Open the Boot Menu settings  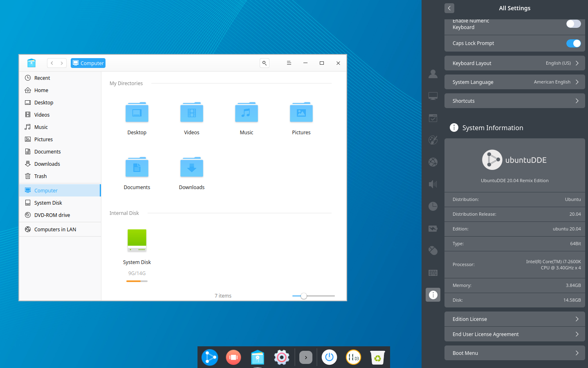(514, 353)
